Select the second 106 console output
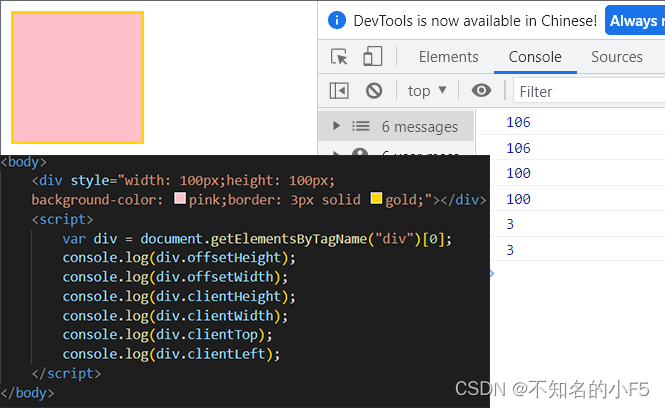 [518, 148]
